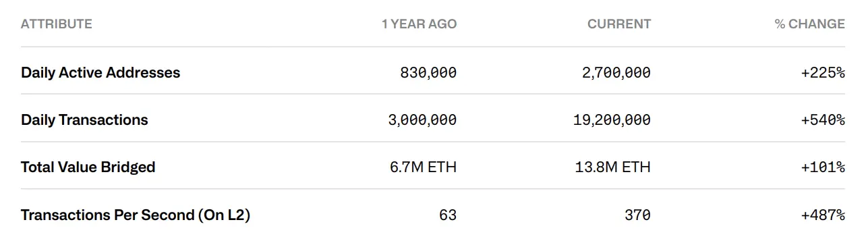Click the 13.8M ETH current value cell

coord(614,167)
